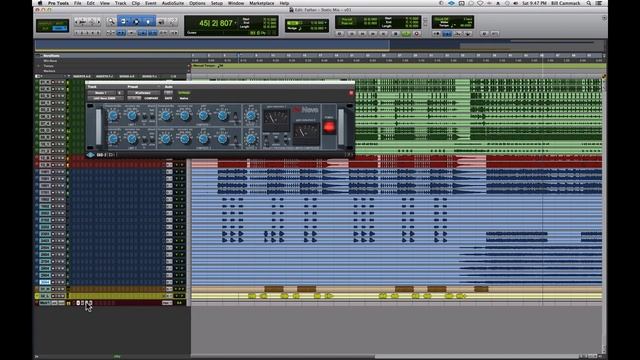640x360 pixels.
Task: Open the factory default preset menu
Action: point(143,93)
